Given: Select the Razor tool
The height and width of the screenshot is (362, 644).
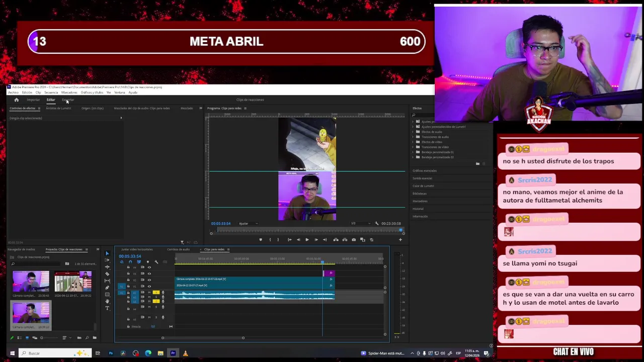Looking at the screenshot, I should pyautogui.click(x=107, y=274).
